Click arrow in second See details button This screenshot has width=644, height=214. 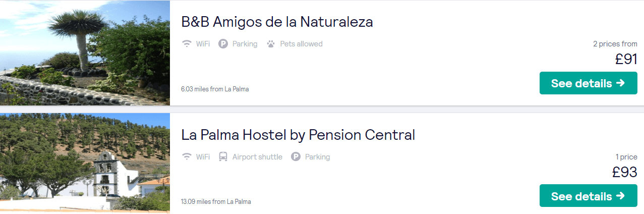click(620, 196)
